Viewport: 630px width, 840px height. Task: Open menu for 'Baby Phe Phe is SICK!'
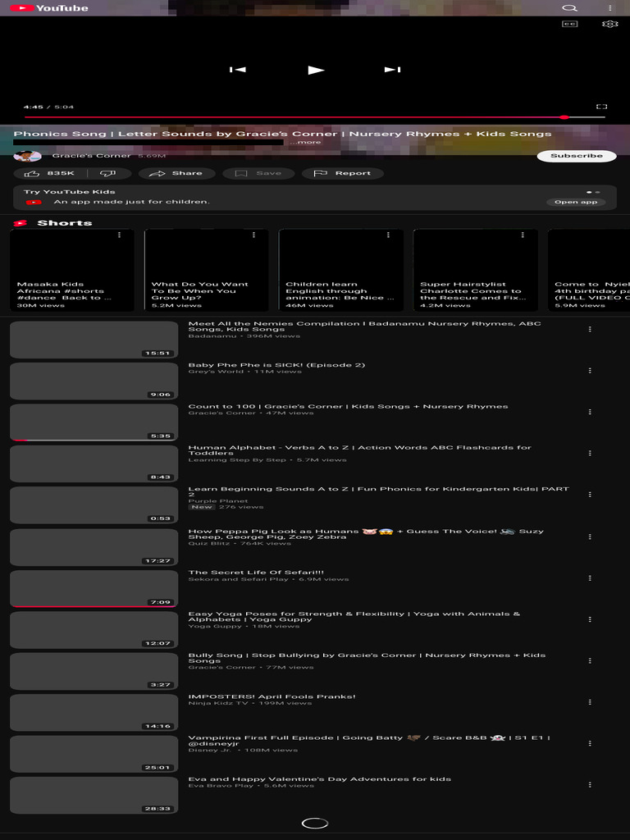click(x=590, y=371)
